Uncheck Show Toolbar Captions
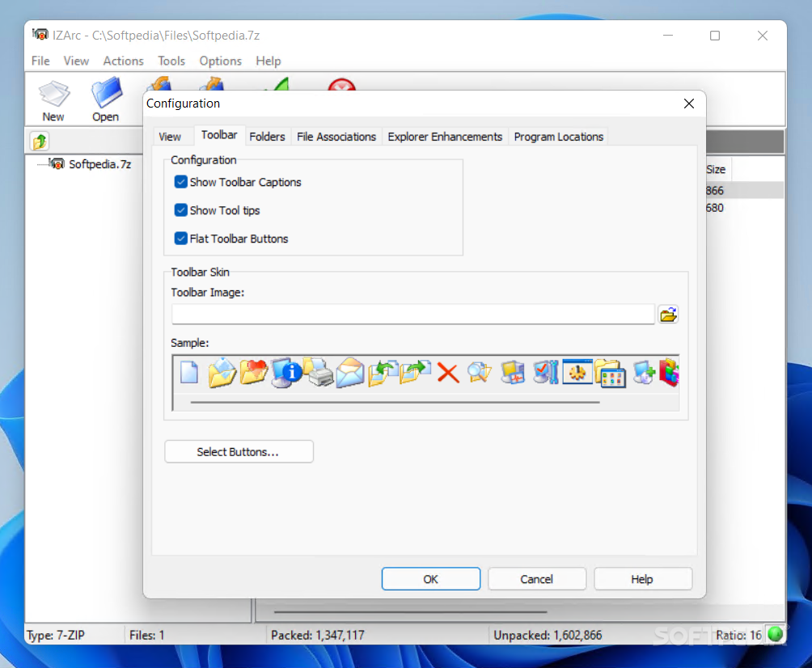 pyautogui.click(x=180, y=182)
